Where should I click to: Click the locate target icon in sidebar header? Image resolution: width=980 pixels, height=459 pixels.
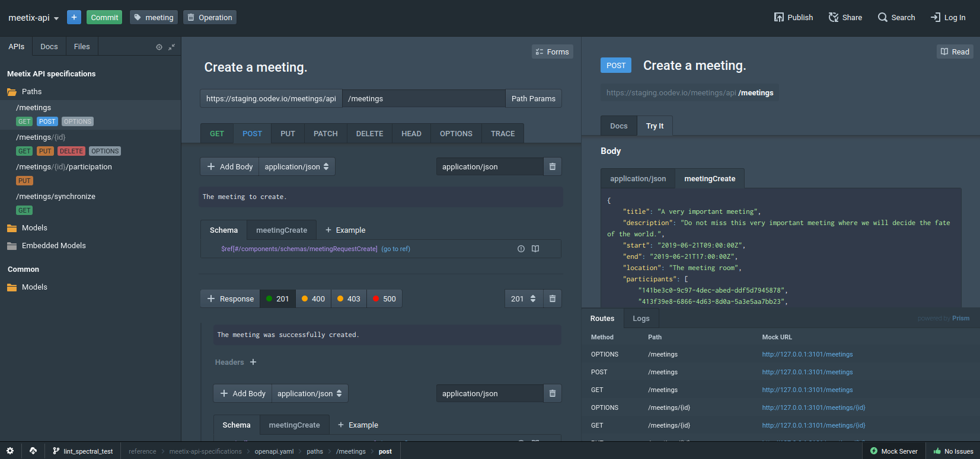(x=159, y=47)
